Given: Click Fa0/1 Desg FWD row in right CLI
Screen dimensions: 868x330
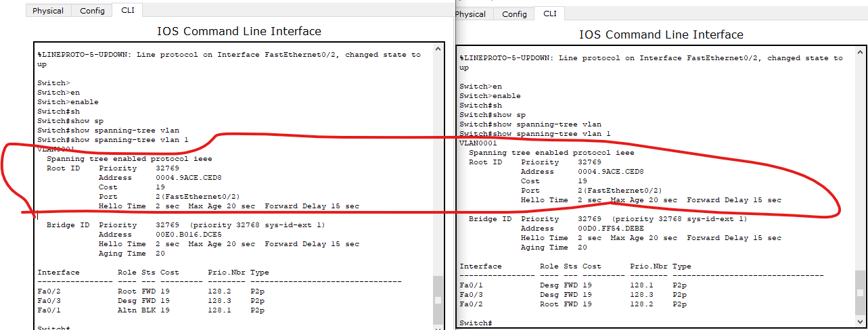Looking at the screenshot, I should [573, 285].
